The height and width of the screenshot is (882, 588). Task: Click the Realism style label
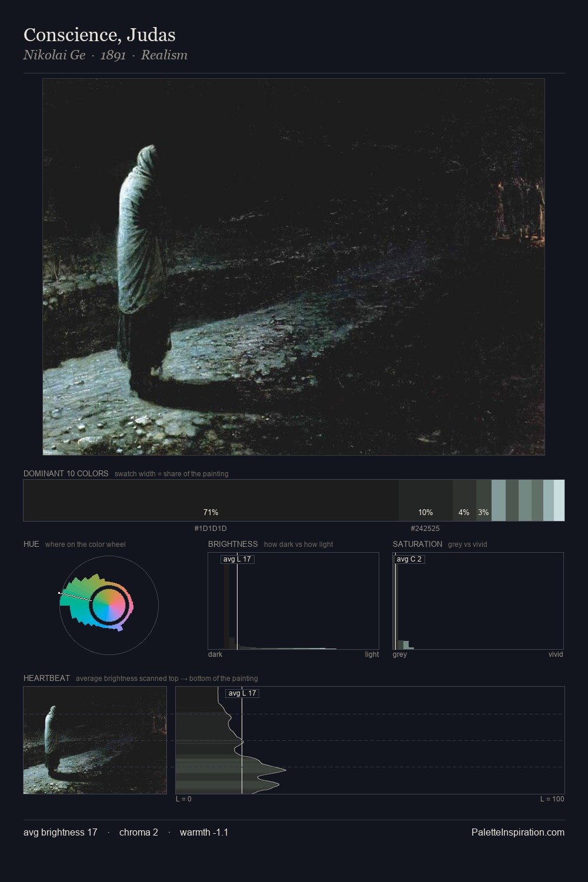coord(165,55)
